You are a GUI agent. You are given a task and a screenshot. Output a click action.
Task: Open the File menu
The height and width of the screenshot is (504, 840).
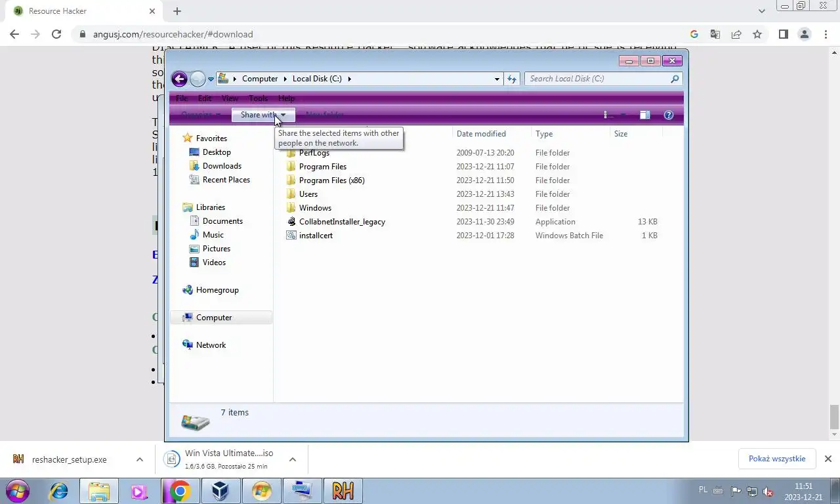click(182, 98)
